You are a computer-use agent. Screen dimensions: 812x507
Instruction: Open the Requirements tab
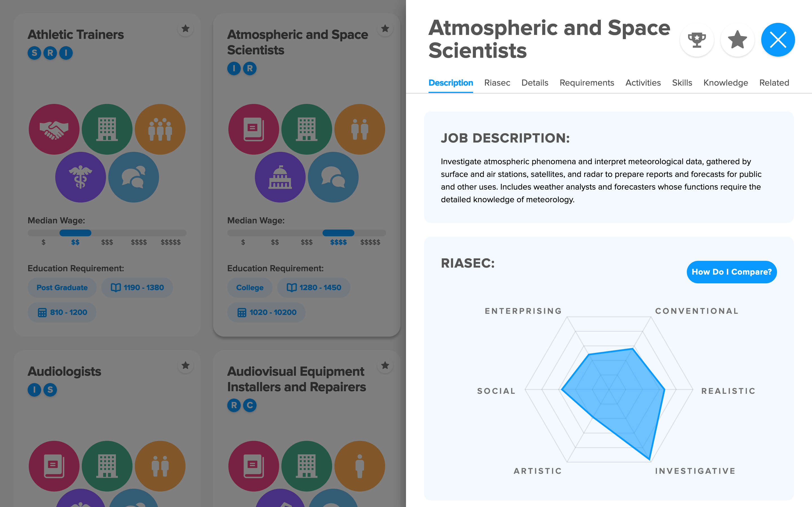pos(586,83)
